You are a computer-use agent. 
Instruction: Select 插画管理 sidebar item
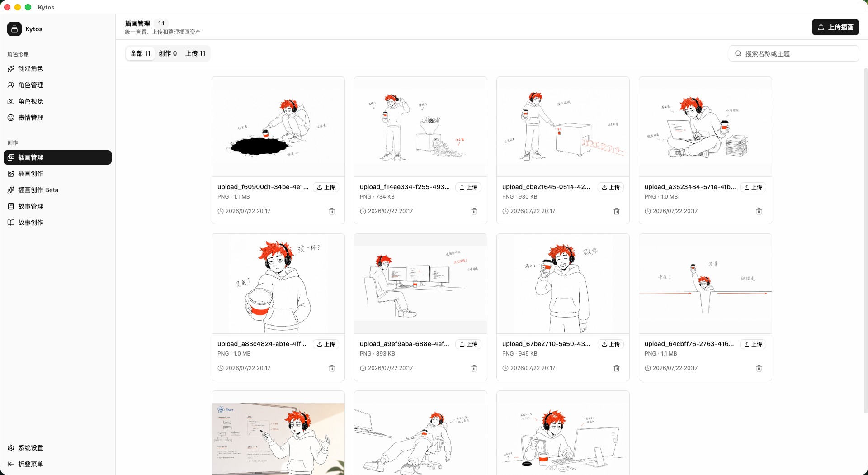point(57,157)
